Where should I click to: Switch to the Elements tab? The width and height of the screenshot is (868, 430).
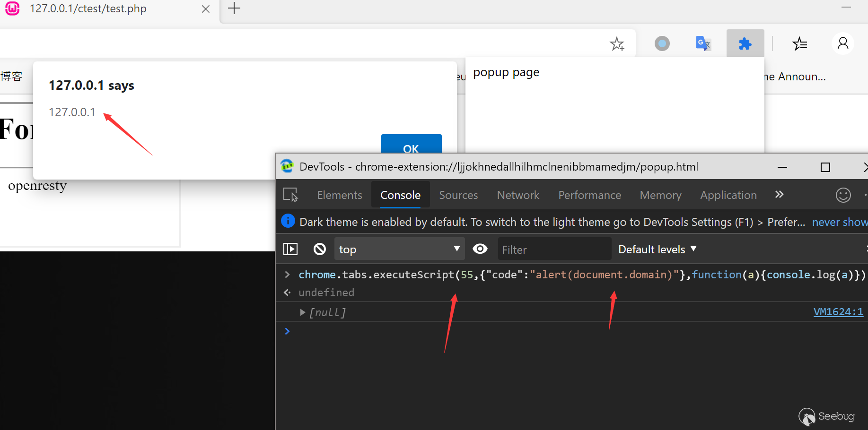[339, 195]
